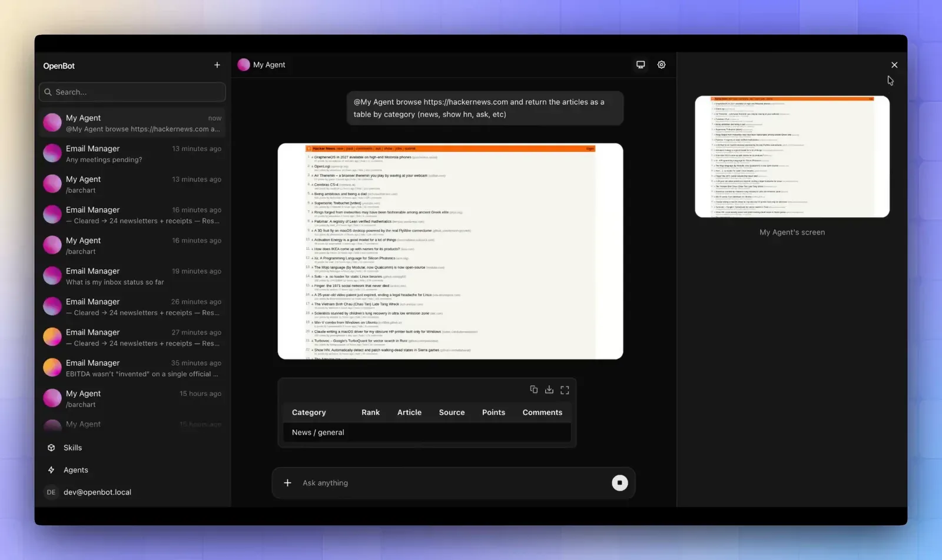Start a new chat with the plus icon
The width and height of the screenshot is (942, 560).
[217, 65]
